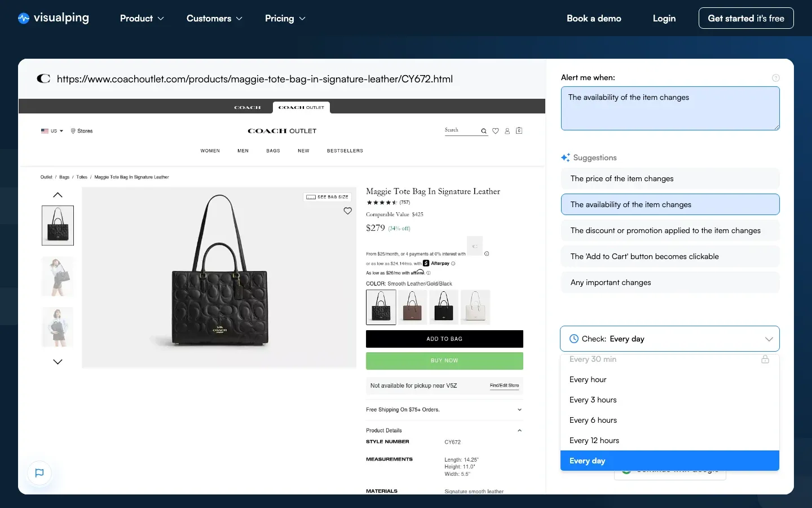The height and width of the screenshot is (508, 812).
Task: Click the Affirm info icon
Action: (429, 273)
